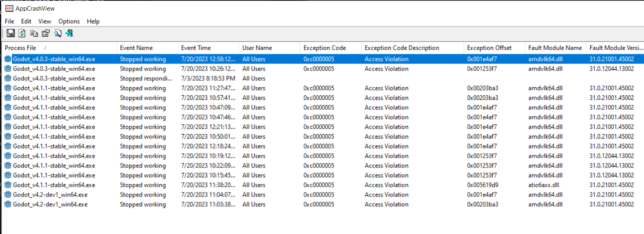Click the Exit toolbar icon

click(x=69, y=33)
